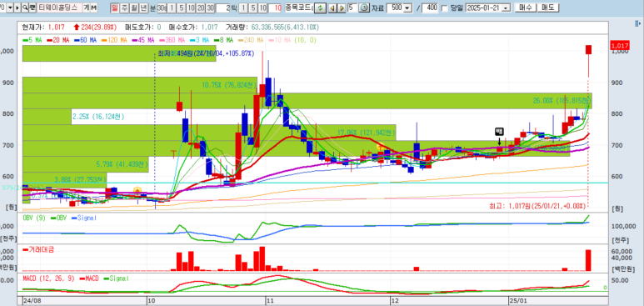
Task: Click the small panel icon at top-right edge
Action: click(638, 24)
